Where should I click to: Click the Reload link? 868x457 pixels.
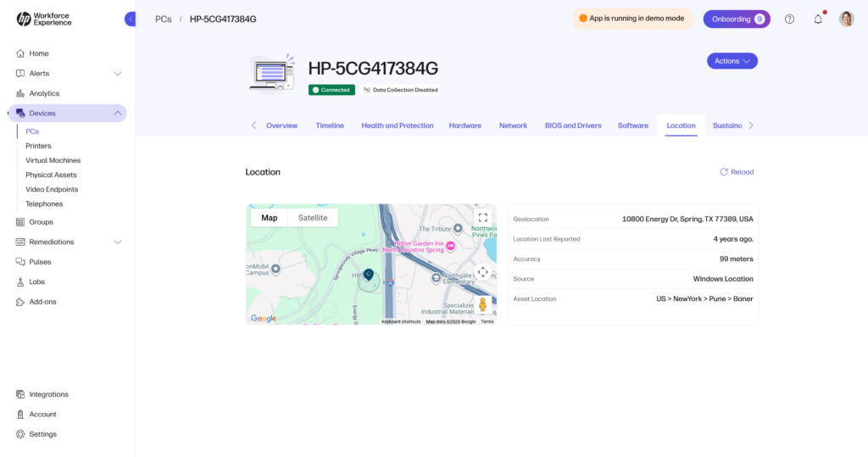[x=737, y=172]
